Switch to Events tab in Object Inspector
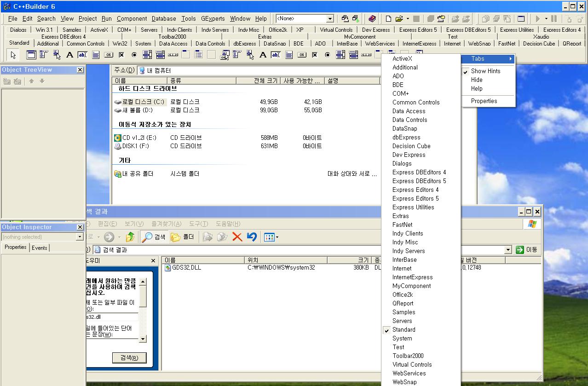 point(40,248)
